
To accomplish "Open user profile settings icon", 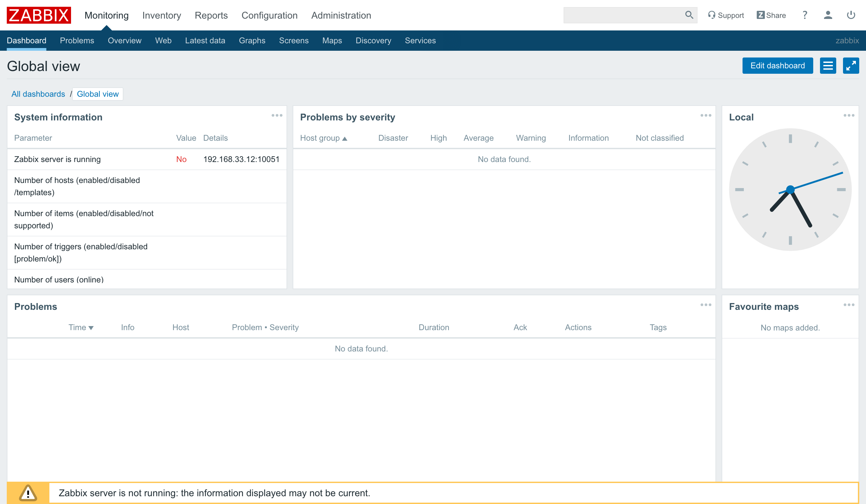I will click(827, 15).
